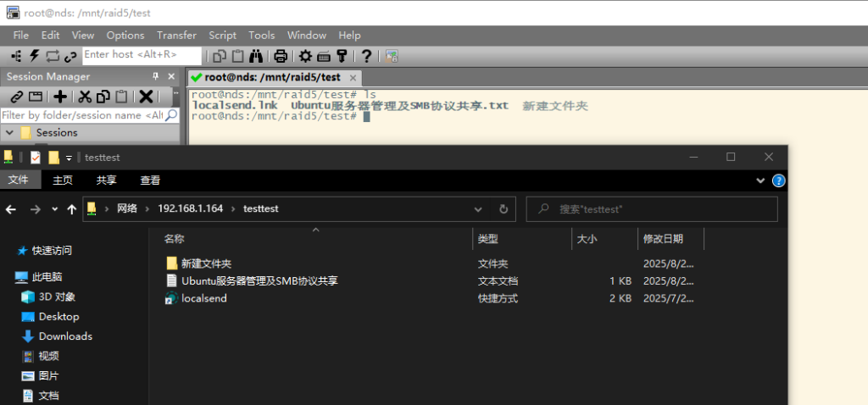Click 192.168.1.164 in the address path
The height and width of the screenshot is (405, 868).
[190, 208]
